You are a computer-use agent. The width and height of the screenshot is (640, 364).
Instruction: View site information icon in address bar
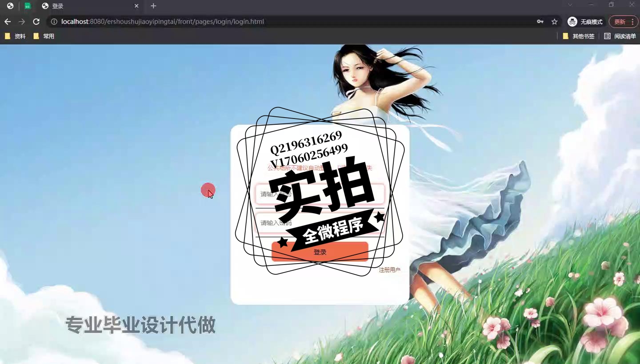point(54,22)
